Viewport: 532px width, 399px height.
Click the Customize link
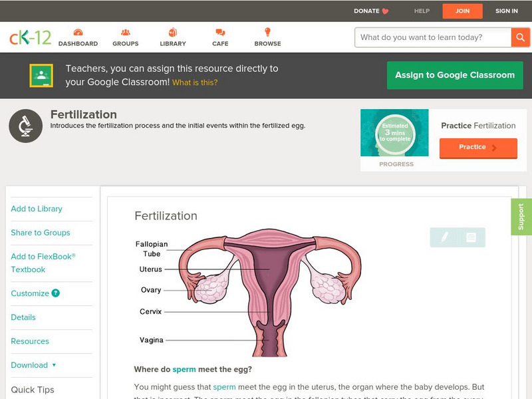[30, 293]
